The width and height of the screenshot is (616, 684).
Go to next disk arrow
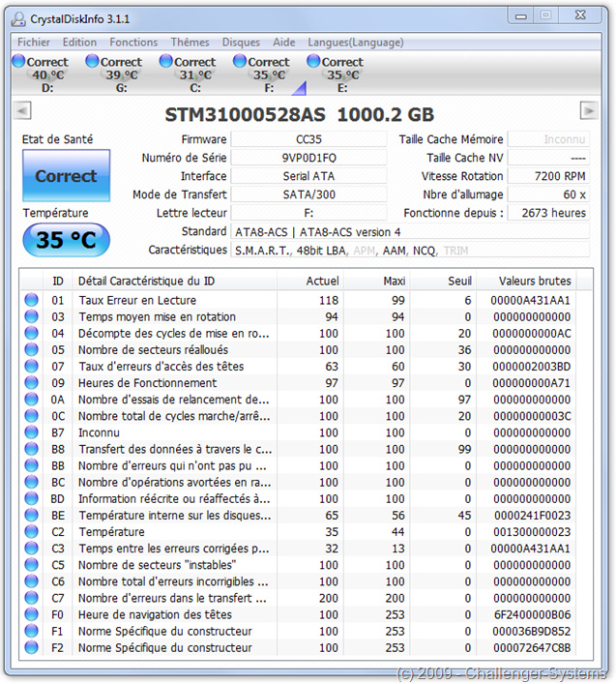[589, 110]
